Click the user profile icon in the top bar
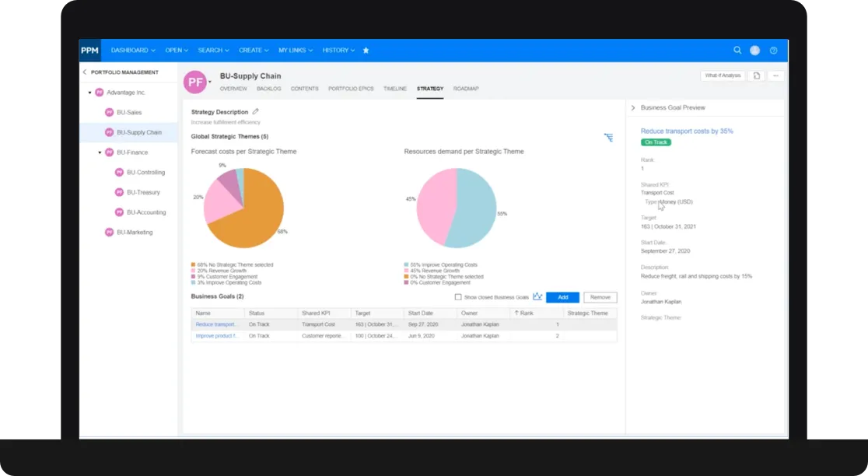 click(x=754, y=50)
